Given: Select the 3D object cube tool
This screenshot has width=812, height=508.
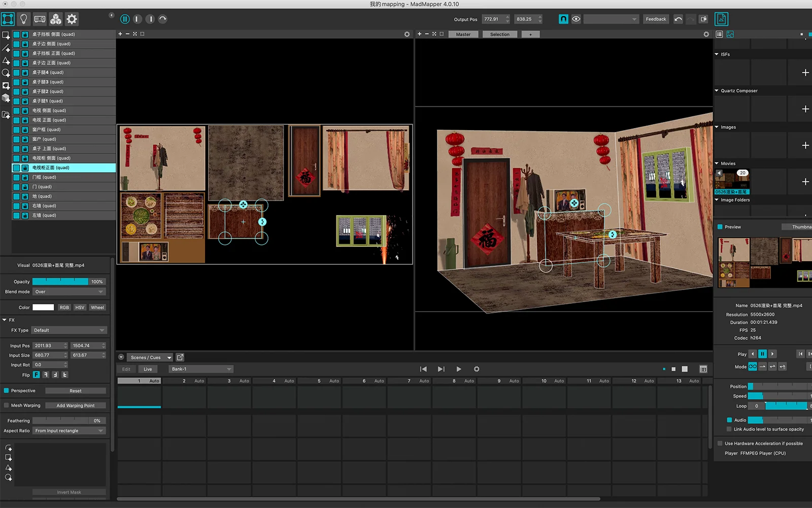Looking at the screenshot, I should [x=6, y=98].
